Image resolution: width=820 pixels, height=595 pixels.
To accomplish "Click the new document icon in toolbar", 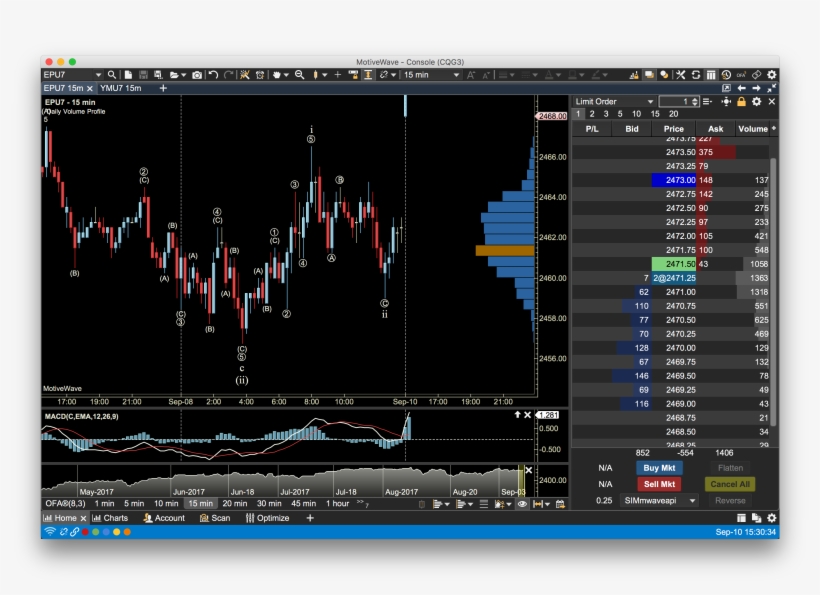I will click(x=129, y=75).
